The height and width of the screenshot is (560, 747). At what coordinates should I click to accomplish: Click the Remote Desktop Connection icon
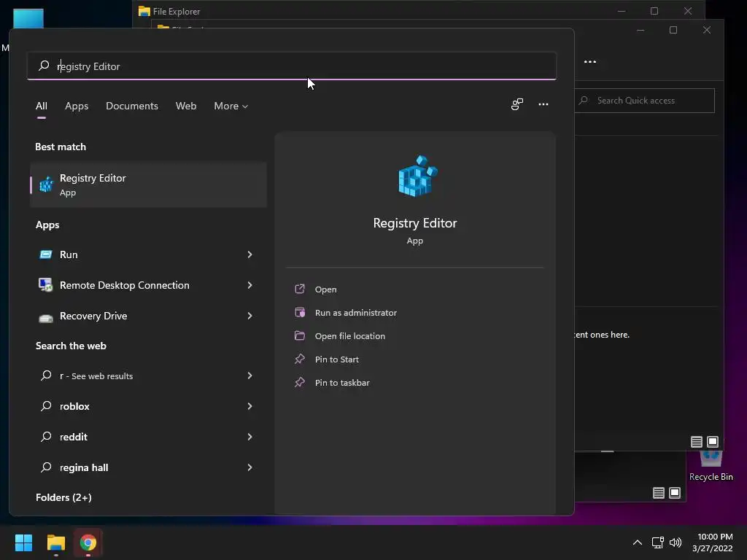tap(46, 285)
